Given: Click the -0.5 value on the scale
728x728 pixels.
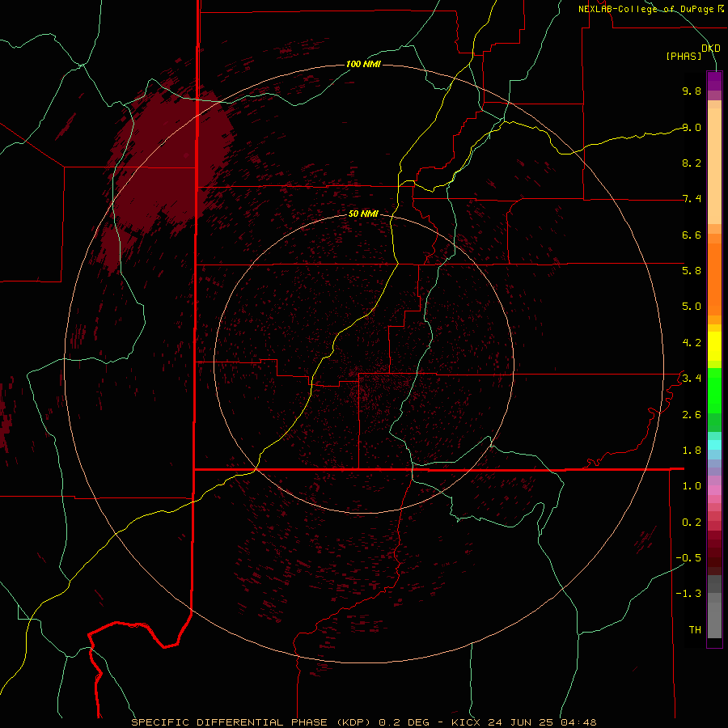Looking at the screenshot, I should (x=688, y=558).
